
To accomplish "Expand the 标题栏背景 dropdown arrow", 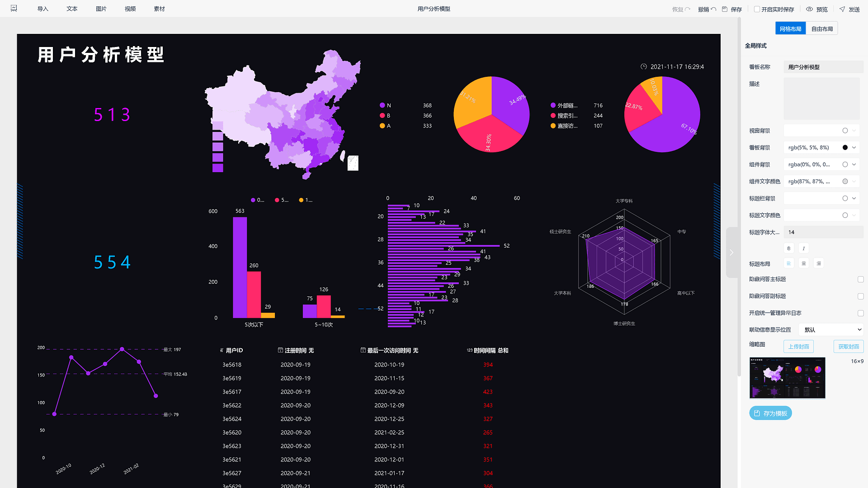I will 854,198.
